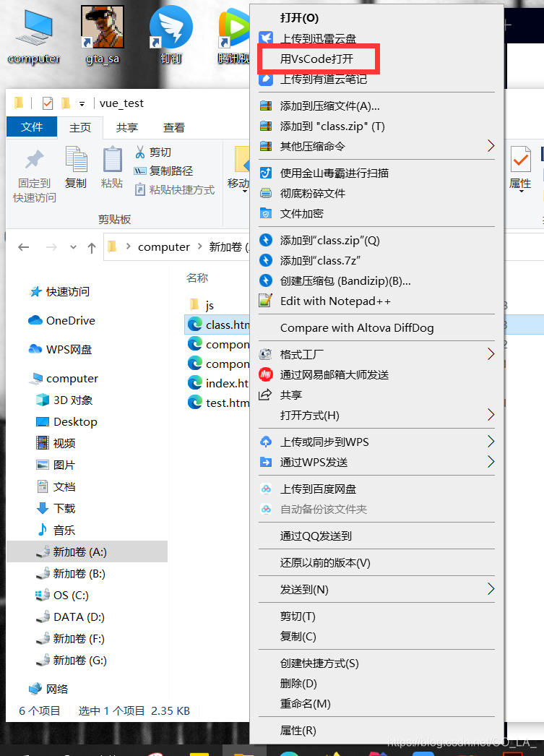Expand the 其他压缩命令 submenu
544x756 pixels.
pyautogui.click(x=491, y=146)
